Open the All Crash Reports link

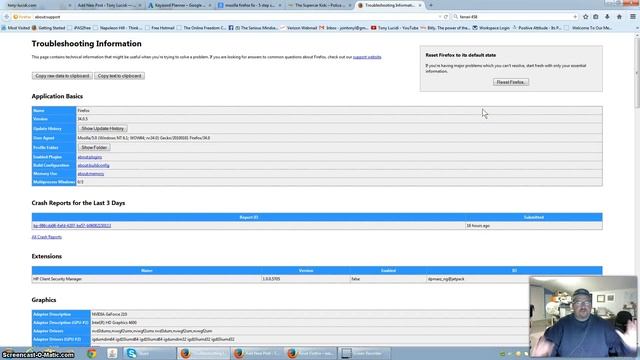click(x=47, y=237)
